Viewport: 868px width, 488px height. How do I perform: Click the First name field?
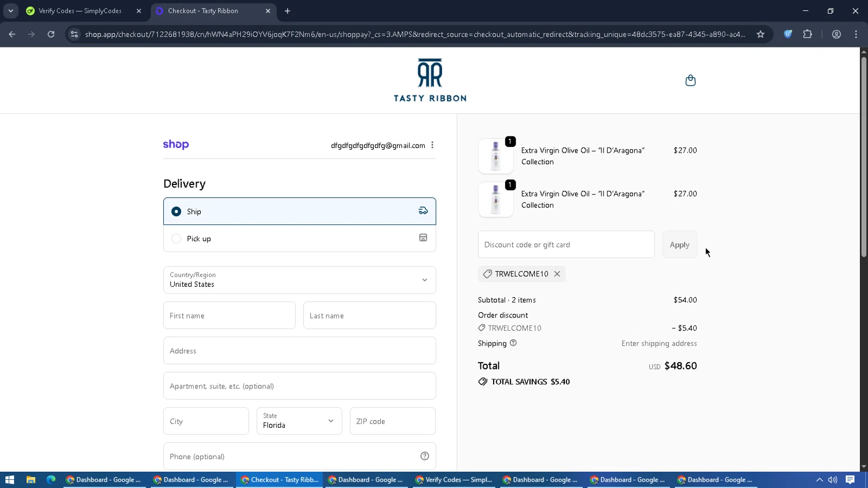pos(229,316)
